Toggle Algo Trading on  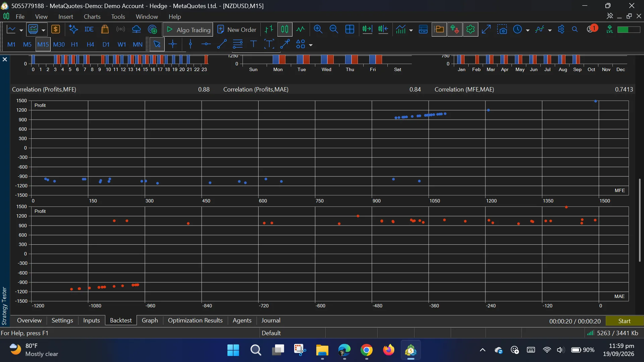188,29
